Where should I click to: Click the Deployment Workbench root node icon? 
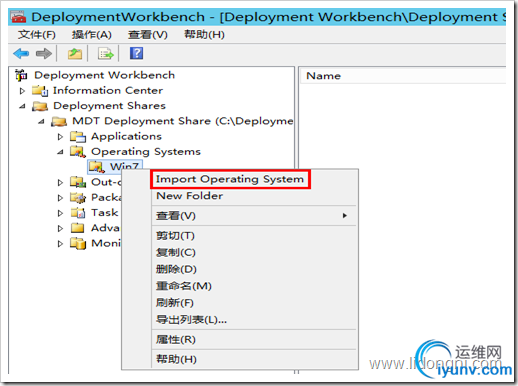click(x=21, y=75)
